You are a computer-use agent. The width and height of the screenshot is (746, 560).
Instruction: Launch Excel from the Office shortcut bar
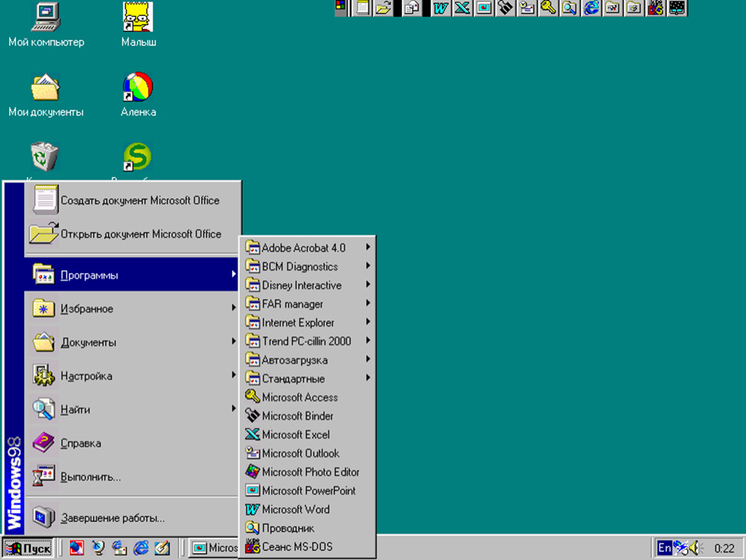click(x=462, y=8)
